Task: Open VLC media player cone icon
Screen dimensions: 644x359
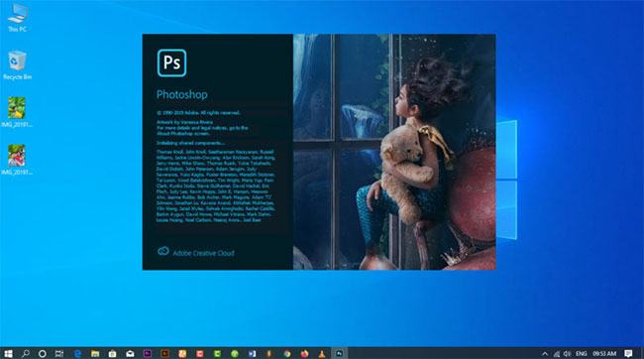Action: [x=322, y=353]
